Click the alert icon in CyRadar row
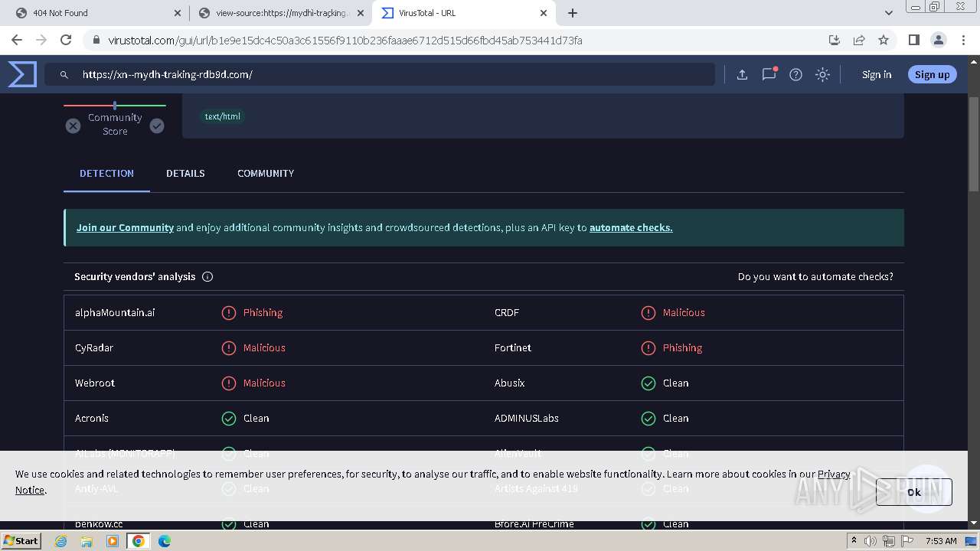 pos(229,347)
